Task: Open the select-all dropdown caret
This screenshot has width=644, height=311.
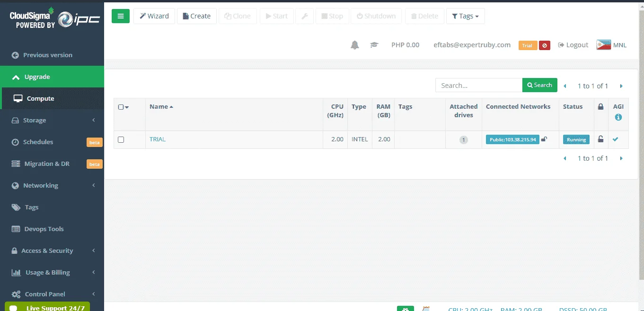Action: click(127, 107)
